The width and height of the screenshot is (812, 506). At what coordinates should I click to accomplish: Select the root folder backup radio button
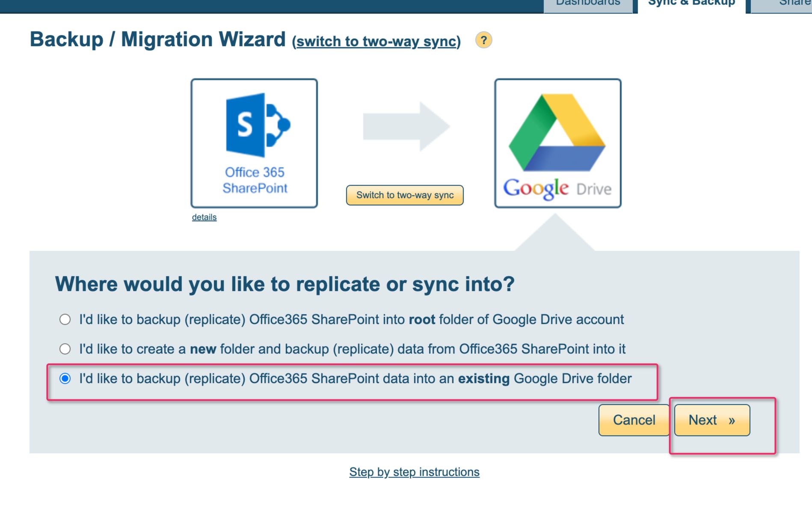tap(65, 319)
